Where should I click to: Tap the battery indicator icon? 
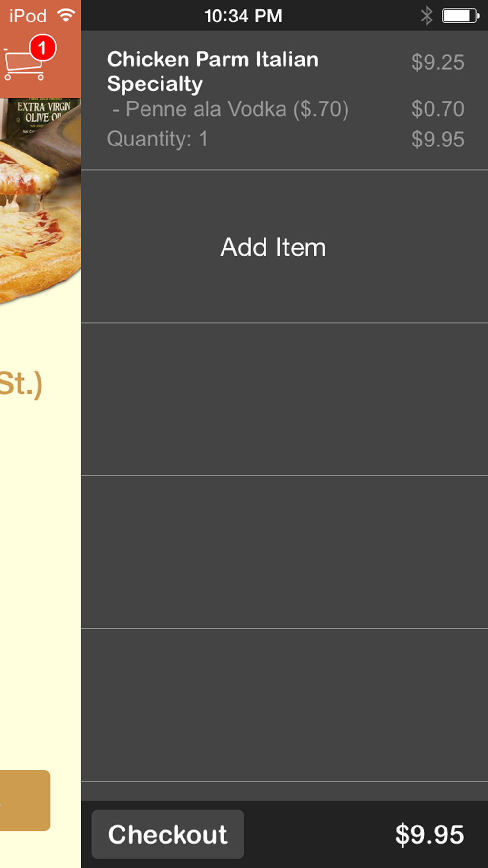pyautogui.click(x=461, y=16)
